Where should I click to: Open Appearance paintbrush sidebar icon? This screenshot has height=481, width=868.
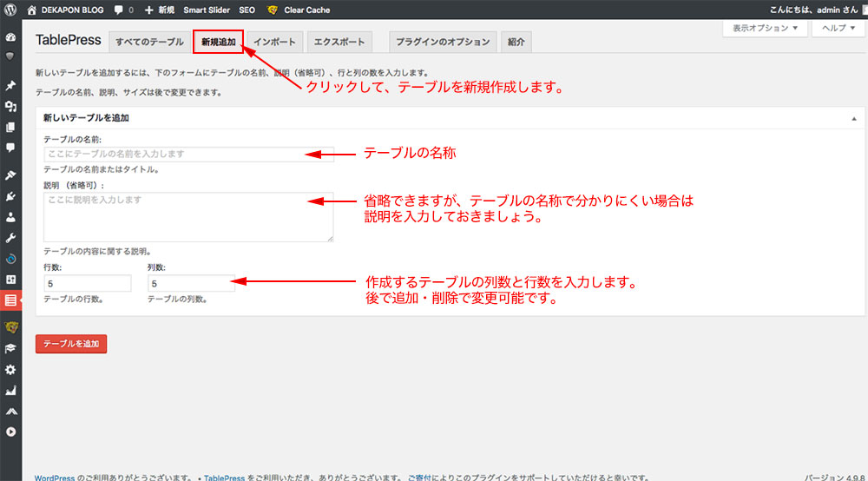[x=10, y=175]
